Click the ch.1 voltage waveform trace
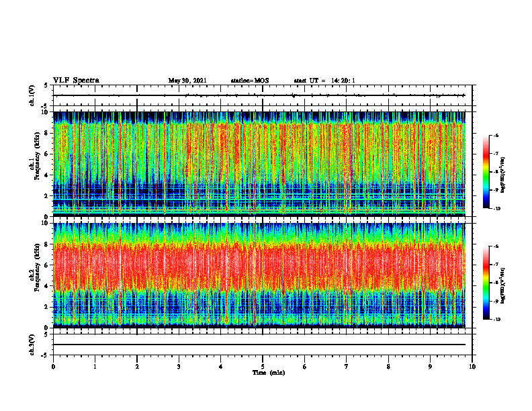The height and width of the screenshot is (411, 532). click(x=259, y=95)
